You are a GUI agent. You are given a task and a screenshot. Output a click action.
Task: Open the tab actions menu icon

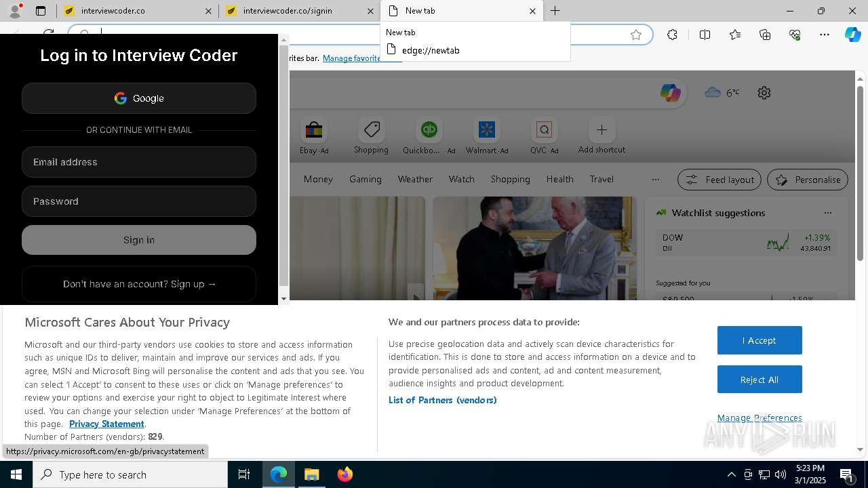point(41,11)
